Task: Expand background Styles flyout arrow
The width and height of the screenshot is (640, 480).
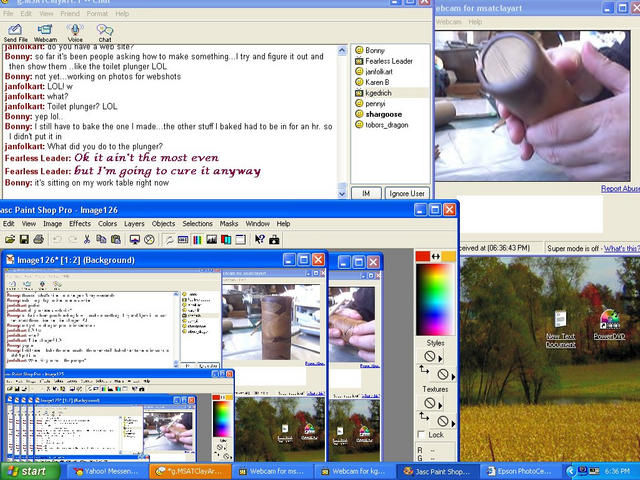Action: coord(453,376)
